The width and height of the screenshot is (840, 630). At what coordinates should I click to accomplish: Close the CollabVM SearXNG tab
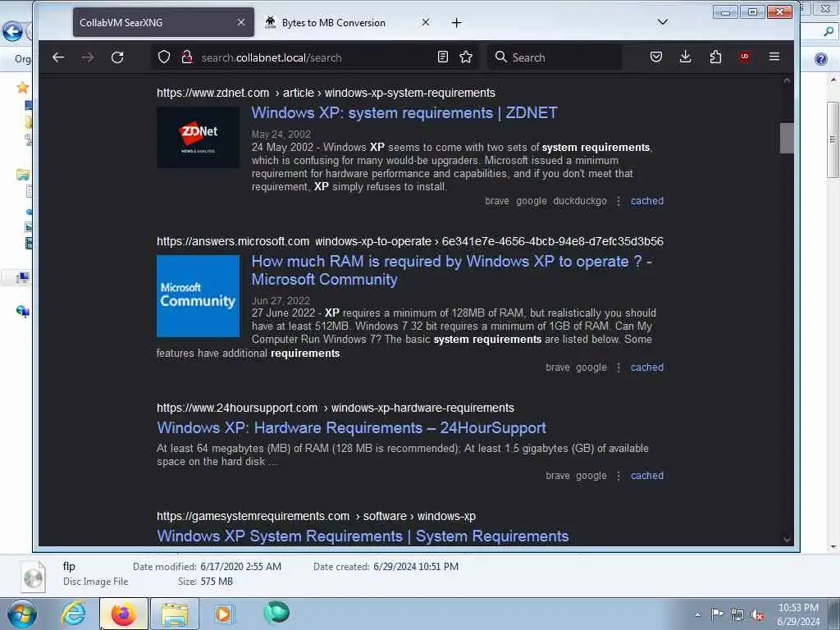tap(241, 22)
